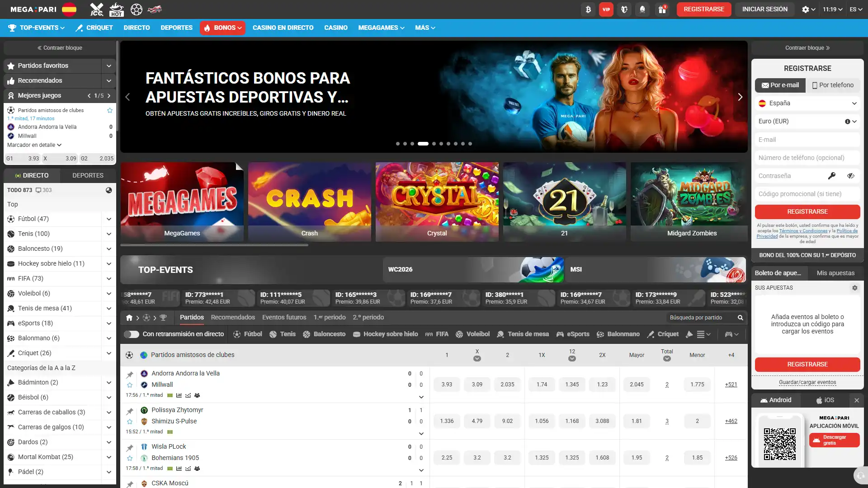Screen dimensions: 868x488
Task: Select odds 3.93 for Andorra win
Action: (x=447, y=385)
